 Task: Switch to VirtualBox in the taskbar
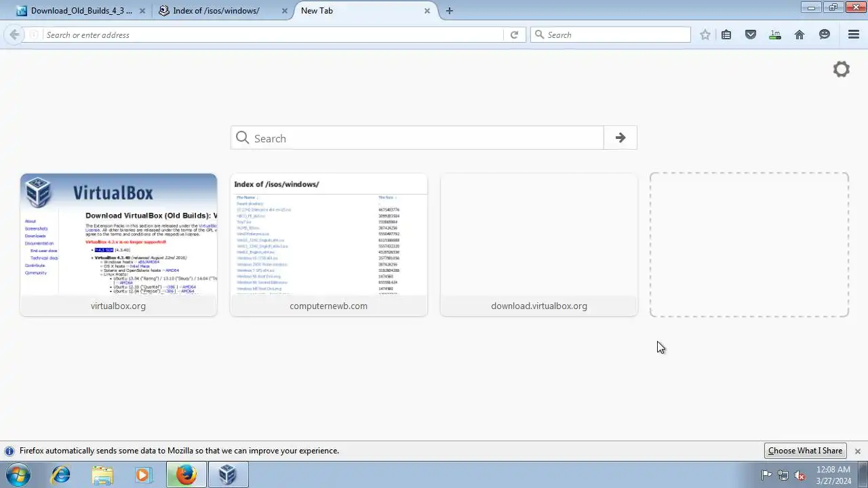(x=228, y=475)
